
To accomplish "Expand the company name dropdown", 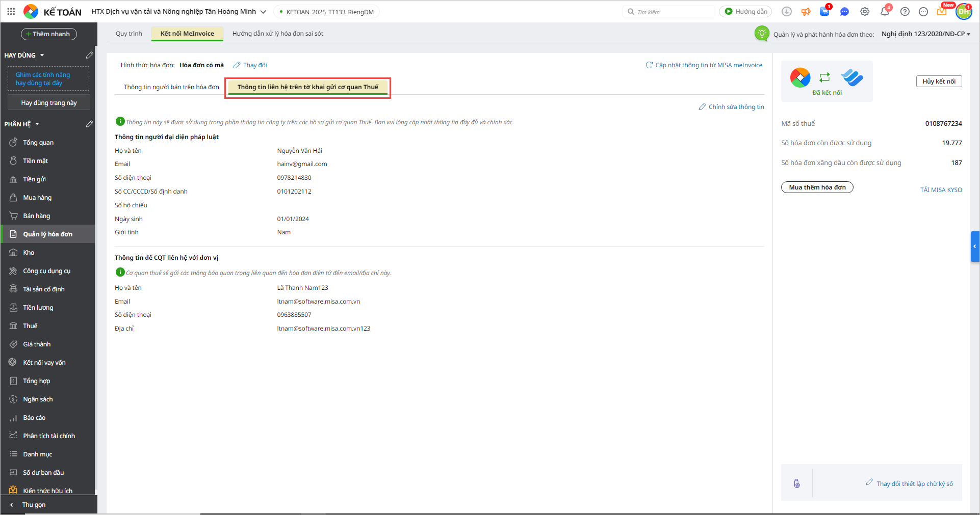I will (263, 12).
